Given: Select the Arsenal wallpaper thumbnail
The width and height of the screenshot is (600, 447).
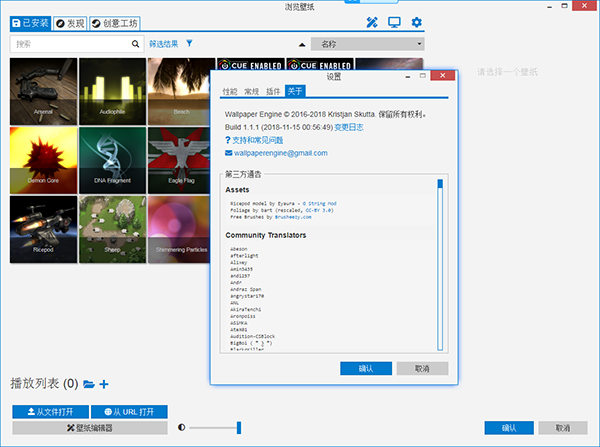Looking at the screenshot, I should coord(44,91).
